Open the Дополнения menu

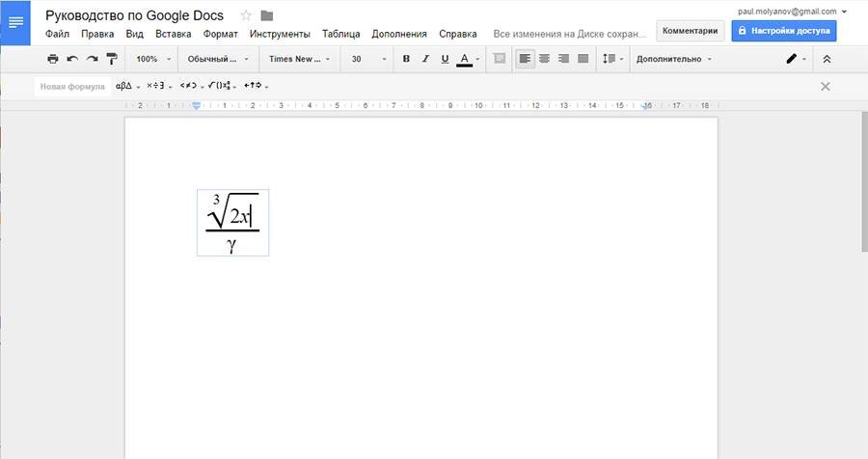coord(399,34)
